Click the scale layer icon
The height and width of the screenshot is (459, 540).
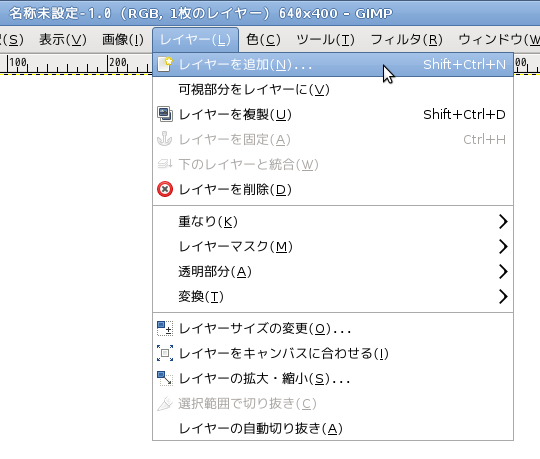tap(165, 378)
